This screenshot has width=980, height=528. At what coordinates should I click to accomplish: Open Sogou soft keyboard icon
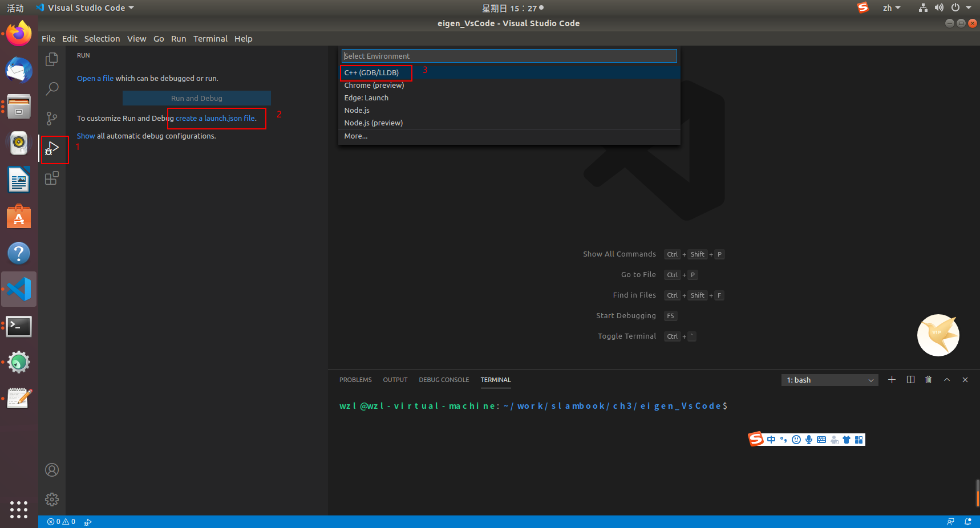pyautogui.click(x=821, y=440)
